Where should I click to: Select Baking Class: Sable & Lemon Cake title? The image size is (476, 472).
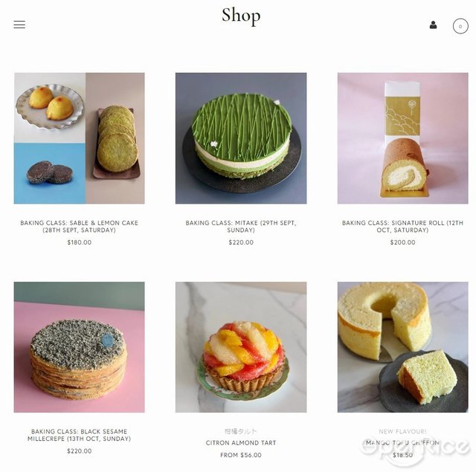tap(80, 226)
